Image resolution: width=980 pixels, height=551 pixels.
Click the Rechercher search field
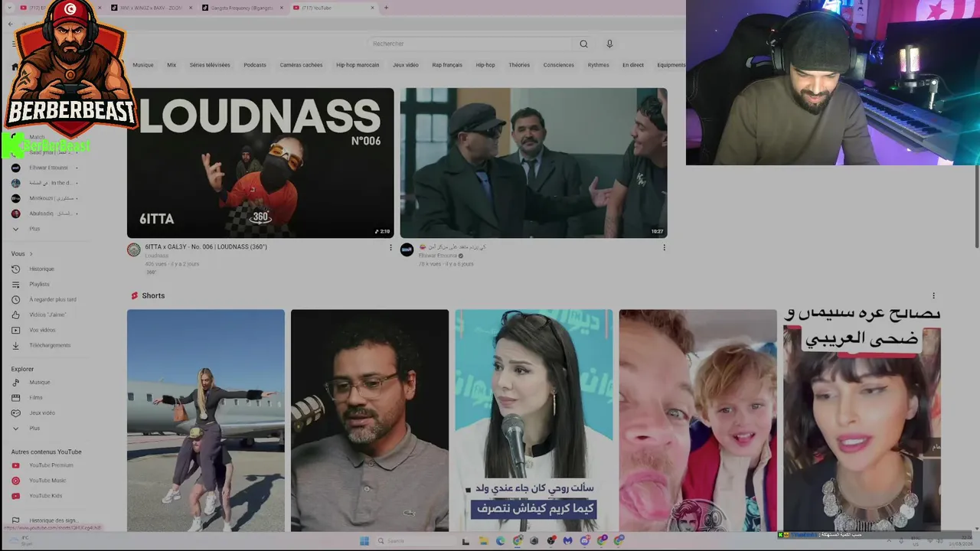tap(470, 44)
